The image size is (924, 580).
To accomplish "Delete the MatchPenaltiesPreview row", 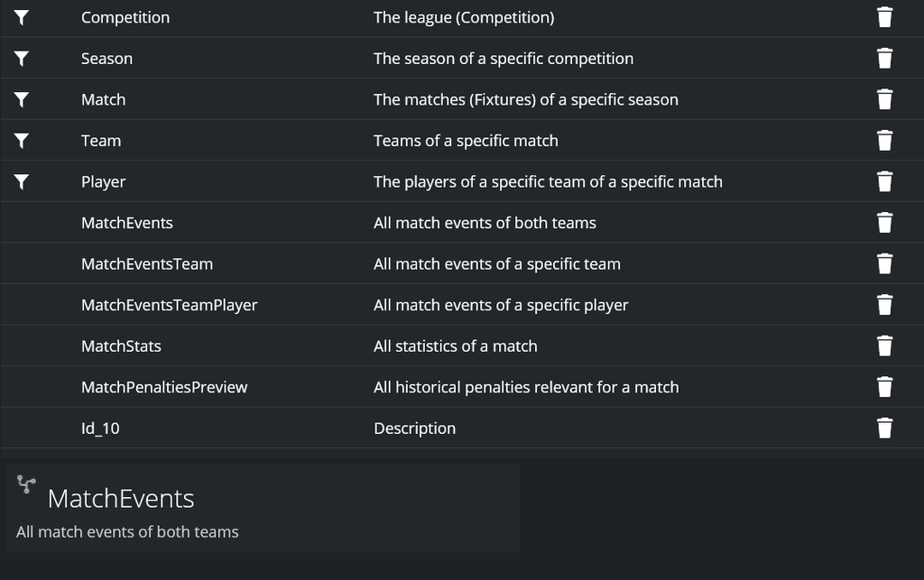I will pos(884,387).
